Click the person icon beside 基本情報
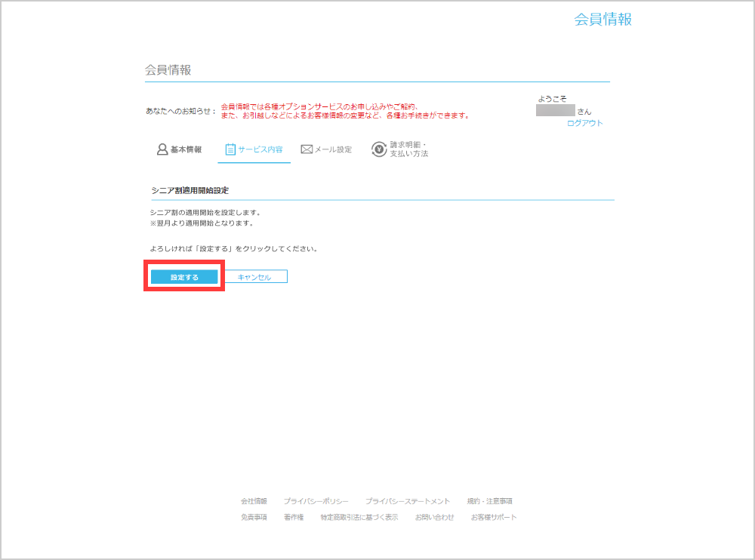This screenshot has width=755, height=560. [162, 149]
